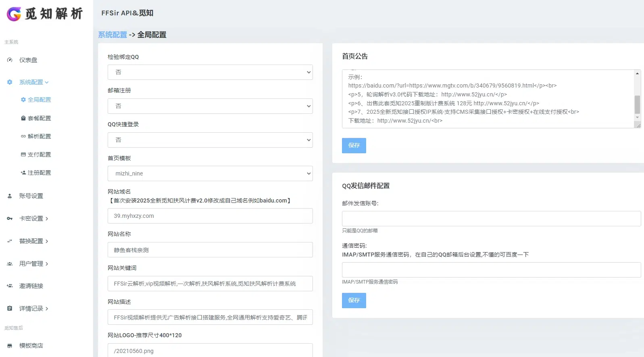Click the 卡密设置 key icon
Image resolution: width=644 pixels, height=357 pixels.
[x=10, y=219]
